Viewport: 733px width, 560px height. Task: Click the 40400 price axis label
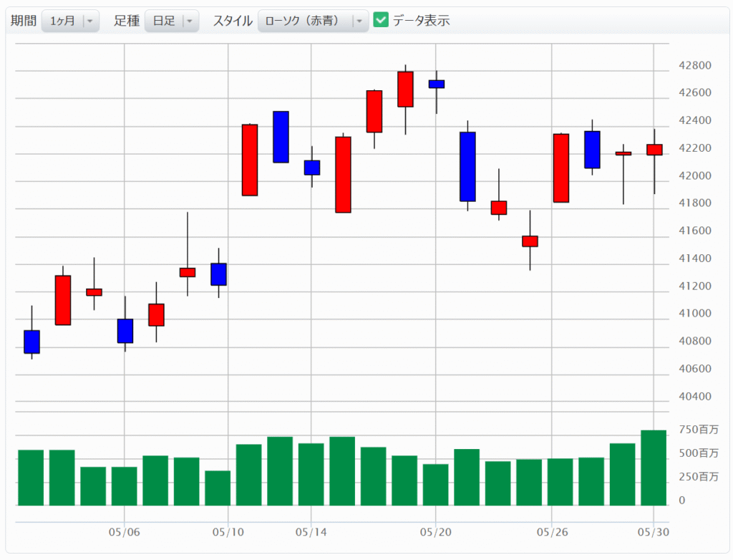click(694, 396)
